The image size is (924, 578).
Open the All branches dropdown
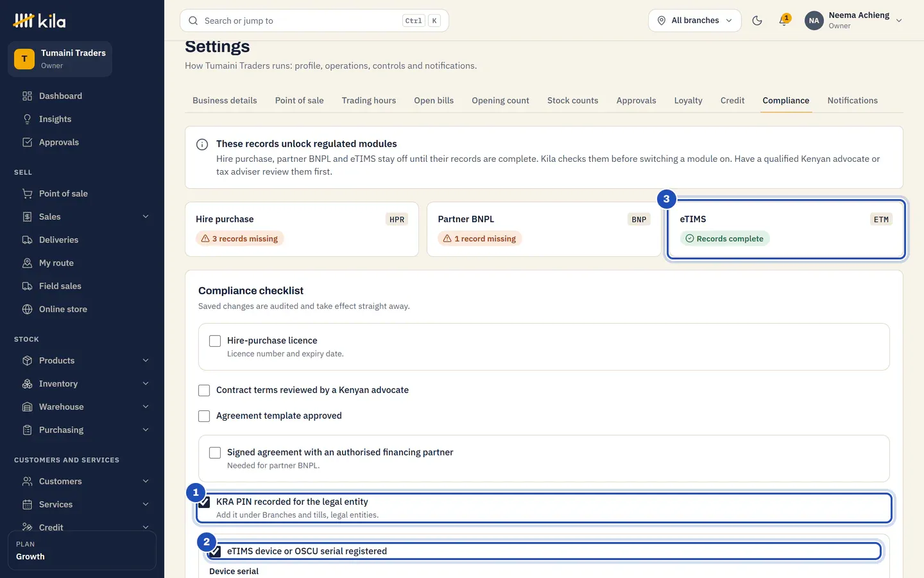coord(695,21)
